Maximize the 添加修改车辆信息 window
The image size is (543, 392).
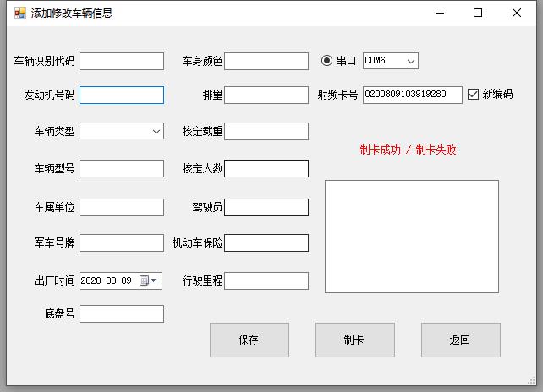pyautogui.click(x=478, y=13)
